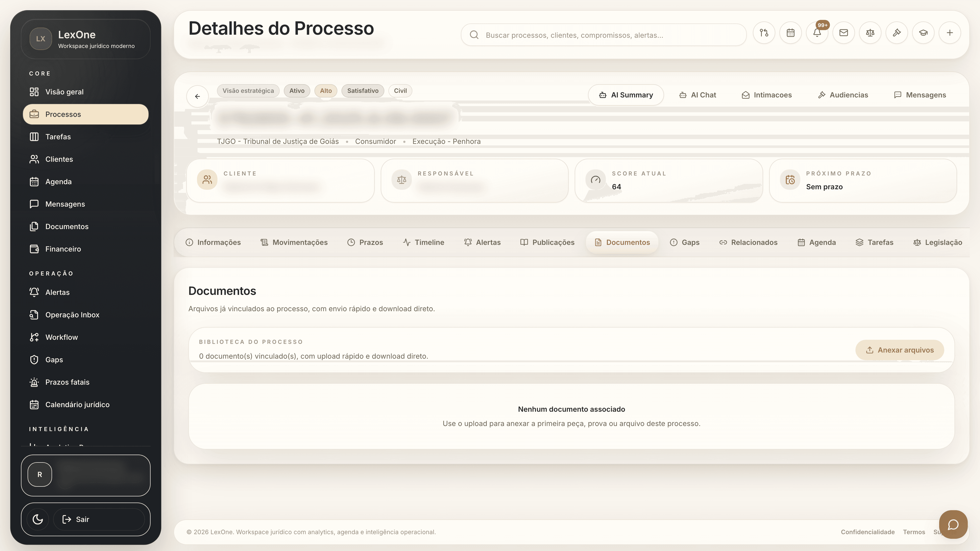
Task: Click the back arrow above the process badges
Action: (x=197, y=96)
